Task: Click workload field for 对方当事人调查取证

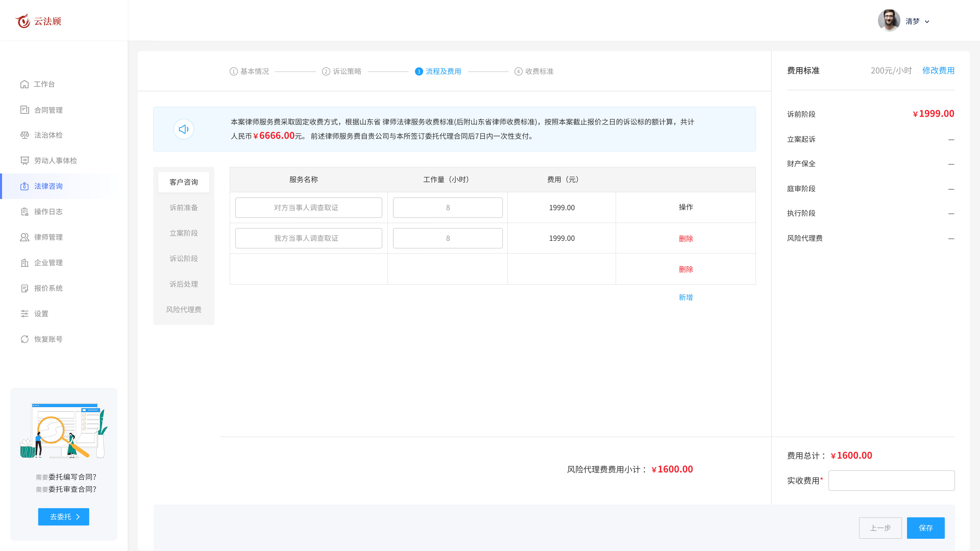Action: point(447,208)
